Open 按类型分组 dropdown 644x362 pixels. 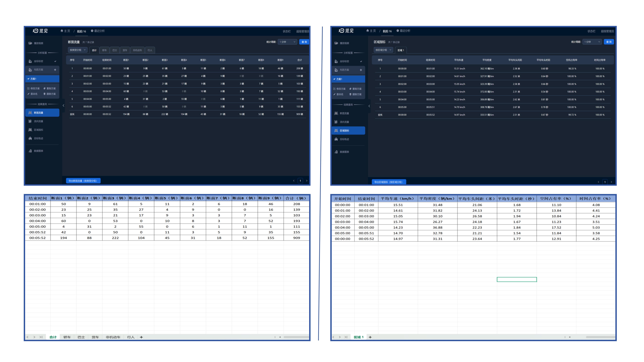pos(77,50)
